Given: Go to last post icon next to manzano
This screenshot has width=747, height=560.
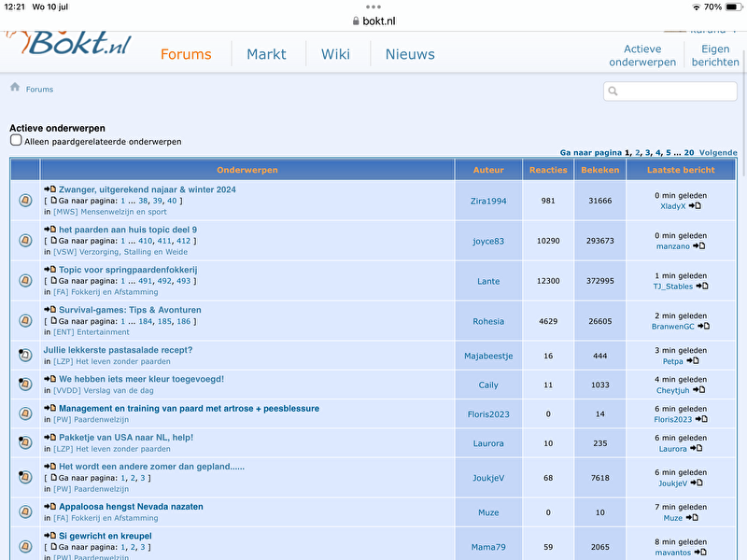Looking at the screenshot, I should click(x=700, y=246).
